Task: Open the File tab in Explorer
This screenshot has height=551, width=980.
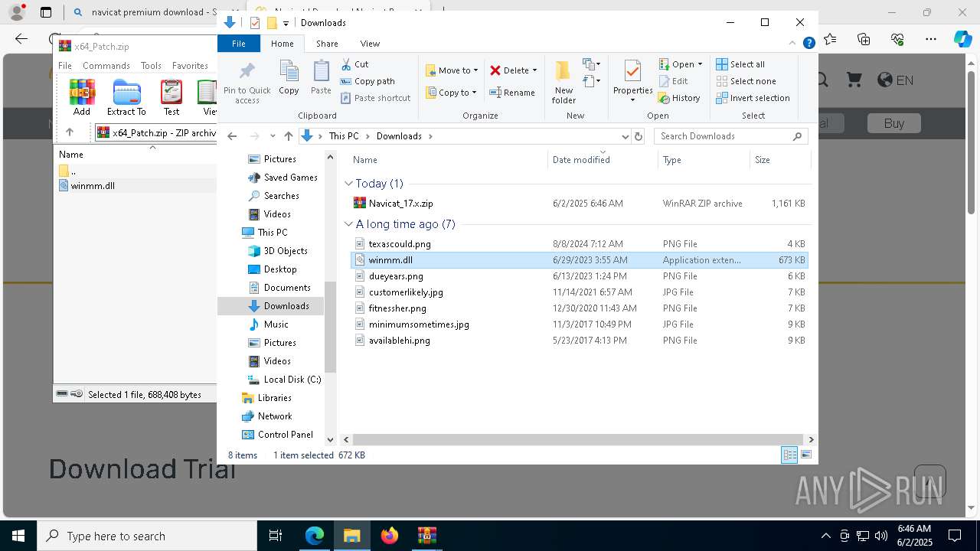Action: pyautogui.click(x=239, y=44)
